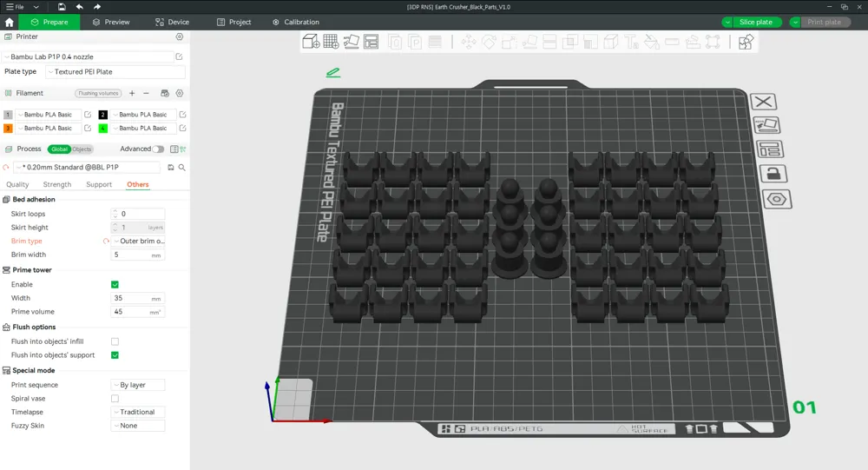This screenshot has height=470, width=868.
Task: Open filament 2 Bambu PLA Basic dropdown
Action: pos(143,115)
